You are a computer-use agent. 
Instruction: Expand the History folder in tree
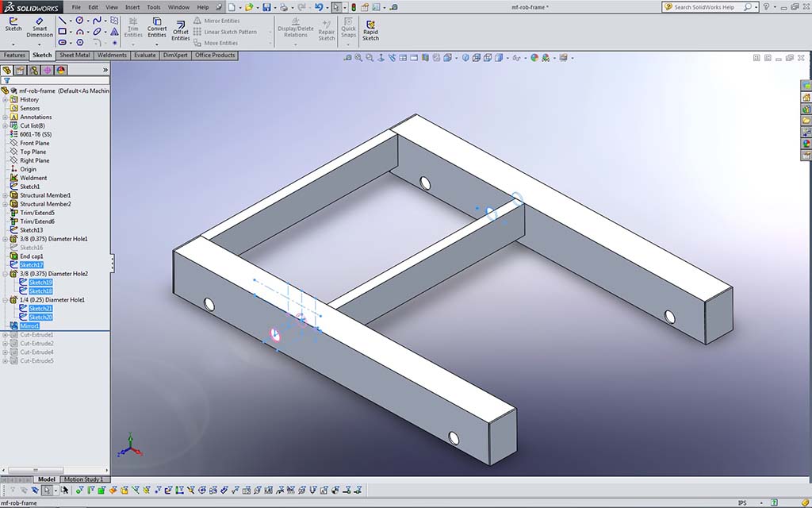tap(5, 99)
